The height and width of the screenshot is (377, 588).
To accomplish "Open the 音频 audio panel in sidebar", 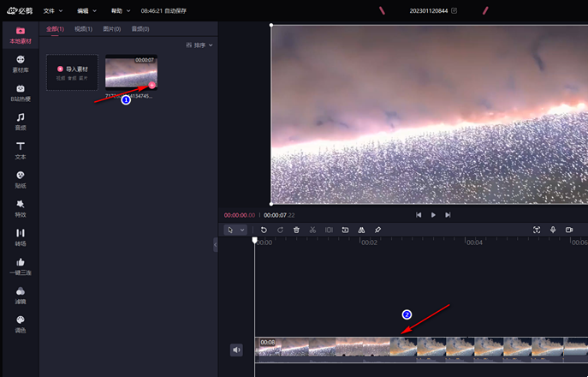I will pyautogui.click(x=21, y=122).
